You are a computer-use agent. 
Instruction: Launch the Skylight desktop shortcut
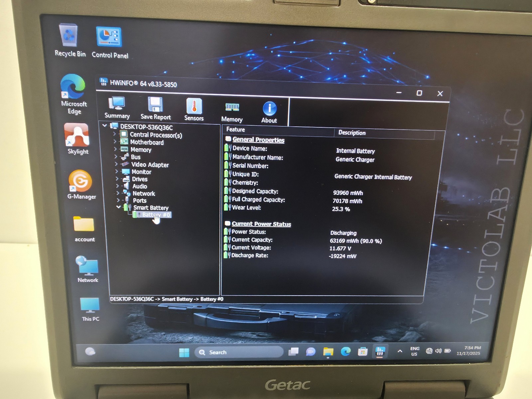pos(77,139)
